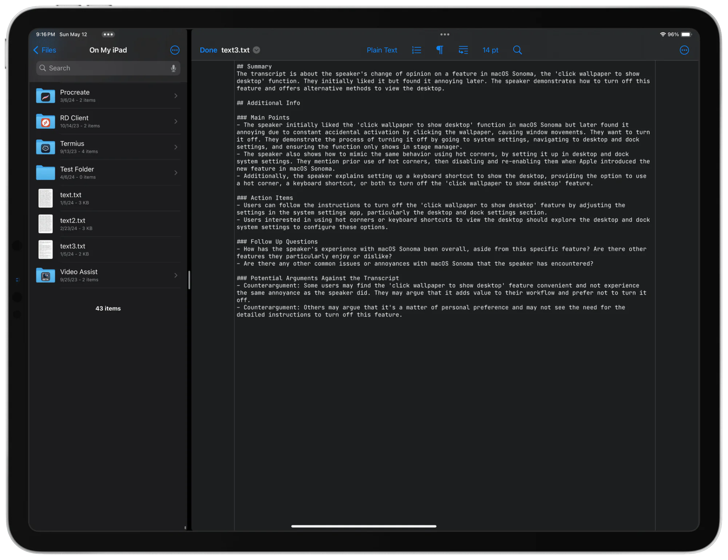Expand the text3.txt title dropdown arrow
Screen dimensions: 728x560
tap(257, 50)
